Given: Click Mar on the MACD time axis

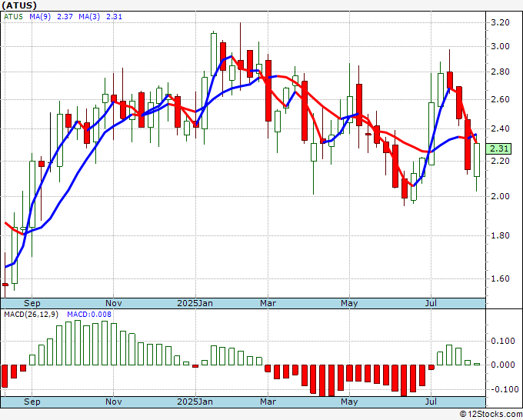Looking at the screenshot, I should (x=268, y=402).
